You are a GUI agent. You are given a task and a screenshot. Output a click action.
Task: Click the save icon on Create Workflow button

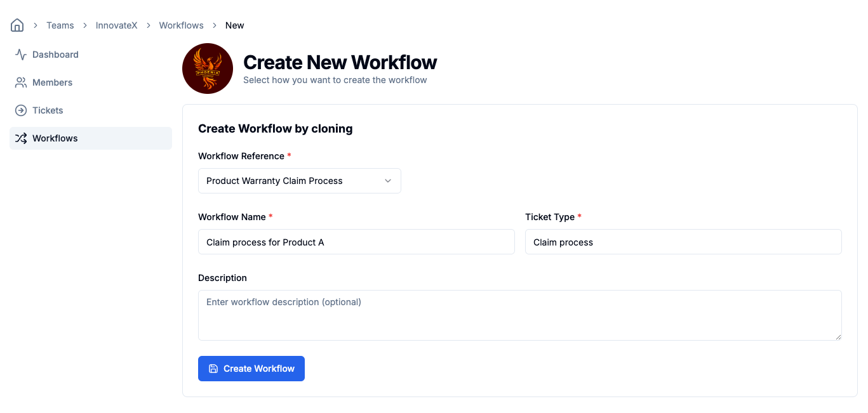click(x=212, y=368)
